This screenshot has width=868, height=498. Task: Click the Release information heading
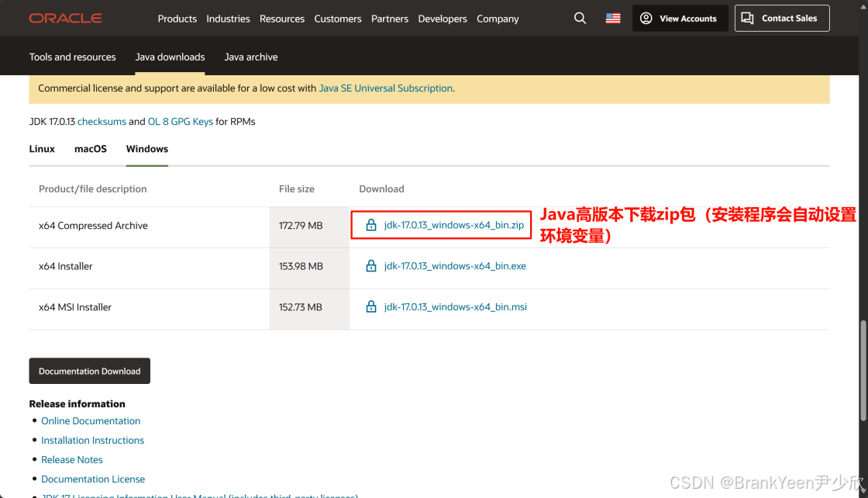click(x=77, y=404)
